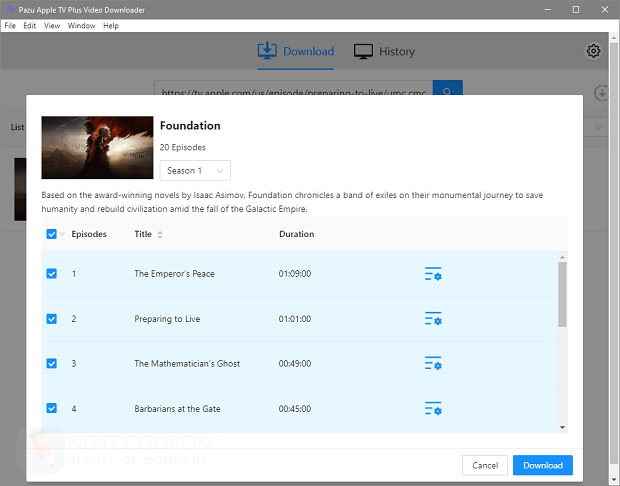Open the Season 1 dropdown
The width and height of the screenshot is (620, 486).
(x=195, y=170)
